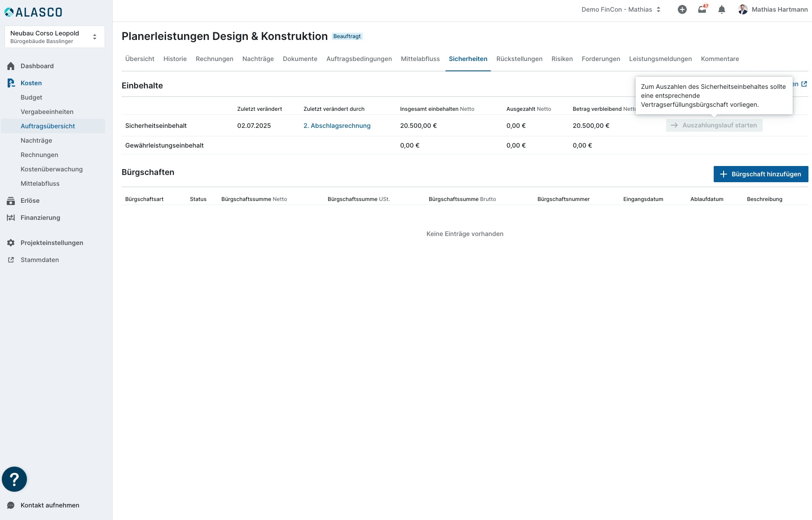Click the plus circle add icon
The image size is (812, 520).
click(682, 9)
